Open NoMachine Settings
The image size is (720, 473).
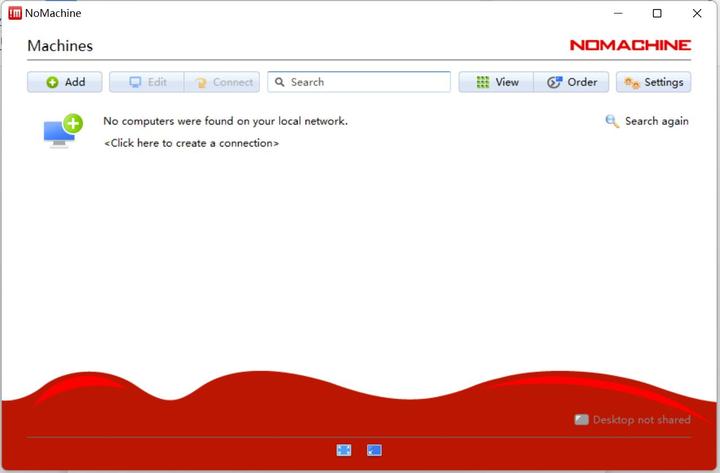click(653, 82)
